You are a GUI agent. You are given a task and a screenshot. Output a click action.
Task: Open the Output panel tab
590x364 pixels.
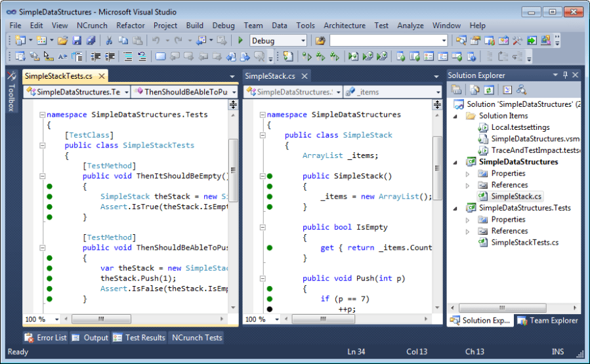[90, 338]
